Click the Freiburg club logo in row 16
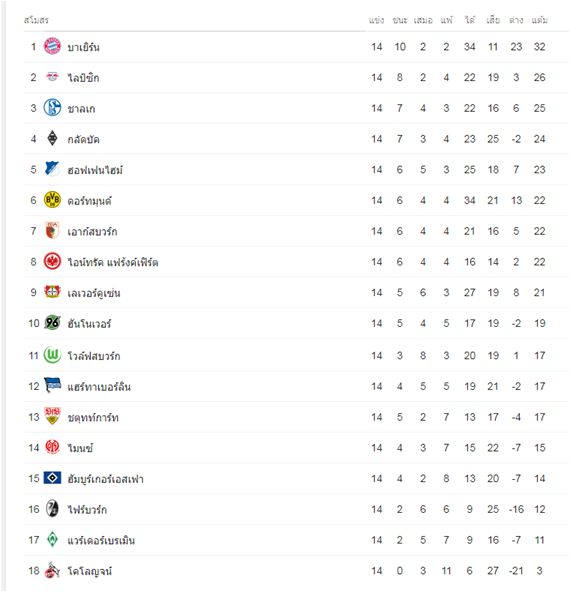Image resolution: width=570 pixels, height=592 pixels. coord(52,509)
